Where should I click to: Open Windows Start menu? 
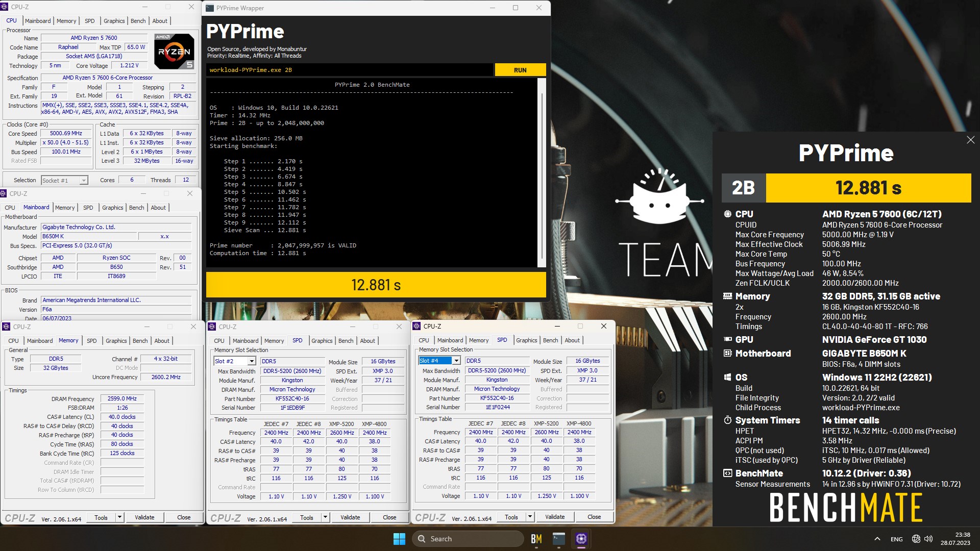pos(399,539)
